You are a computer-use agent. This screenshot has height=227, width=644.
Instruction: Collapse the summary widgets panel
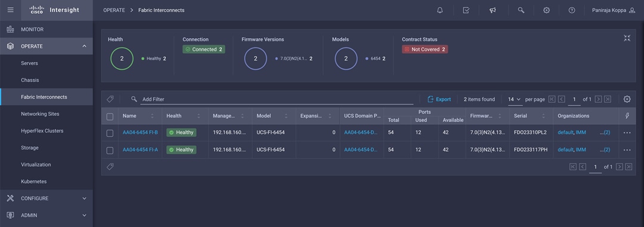[627, 38]
